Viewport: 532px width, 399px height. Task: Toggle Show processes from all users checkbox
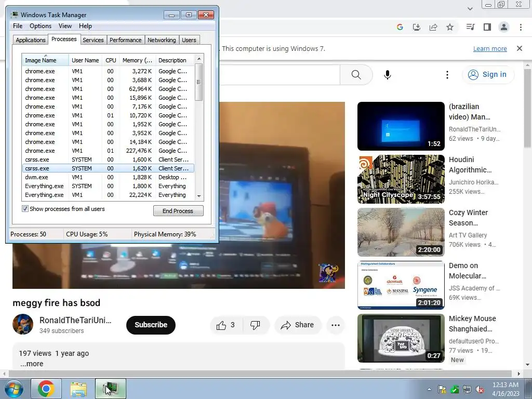click(x=25, y=209)
